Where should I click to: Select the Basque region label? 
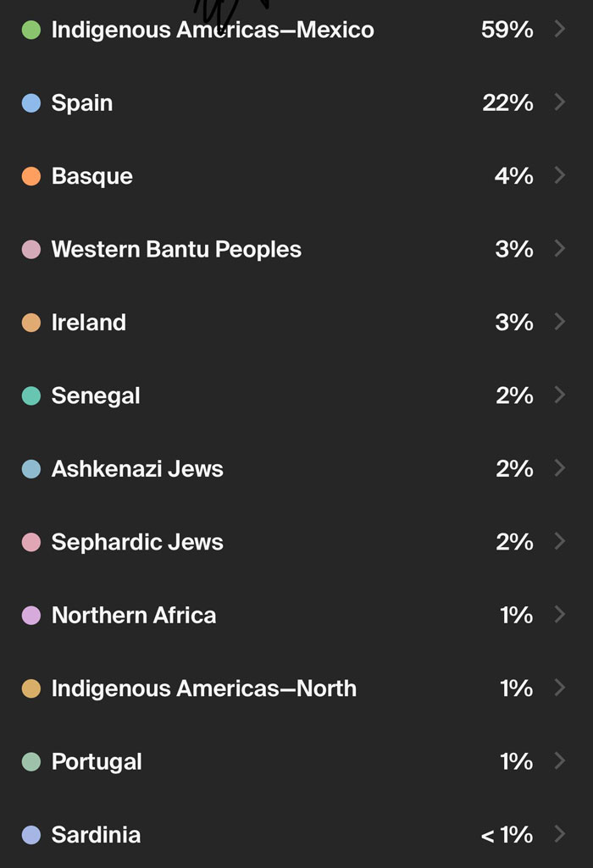pos(92,176)
